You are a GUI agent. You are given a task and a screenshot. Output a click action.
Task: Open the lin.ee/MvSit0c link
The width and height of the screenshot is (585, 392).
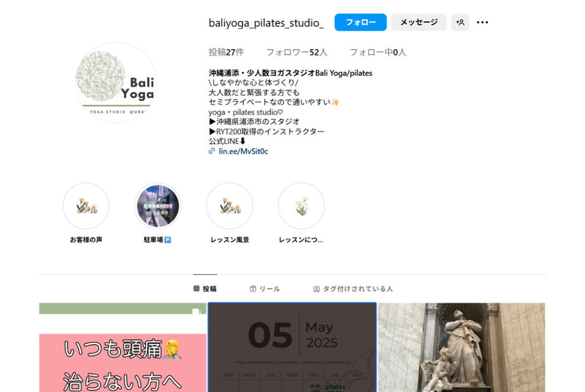243,151
